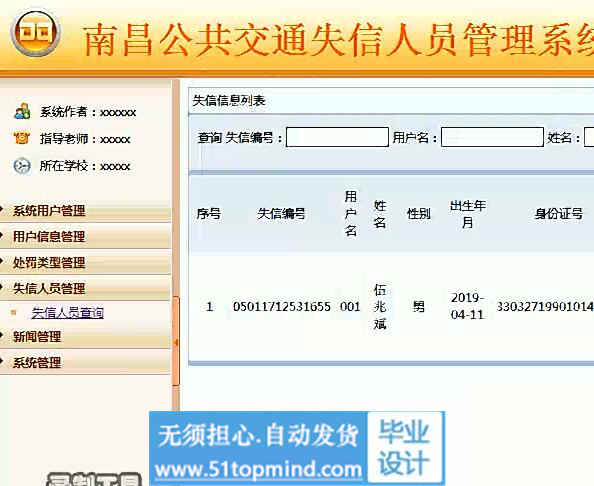The width and height of the screenshot is (594, 486).
Task: Click the 毕业设计 banner box
Action: pyautogui.click(x=405, y=447)
